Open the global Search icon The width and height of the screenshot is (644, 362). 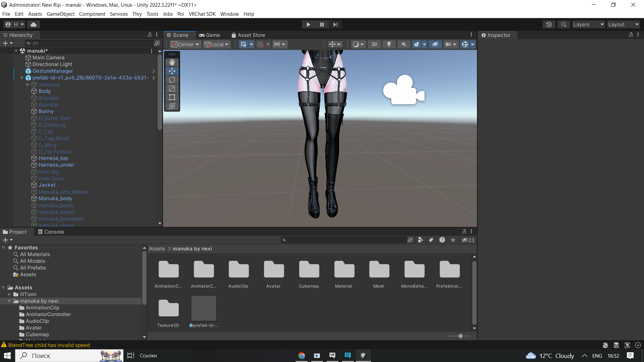pos(564,24)
